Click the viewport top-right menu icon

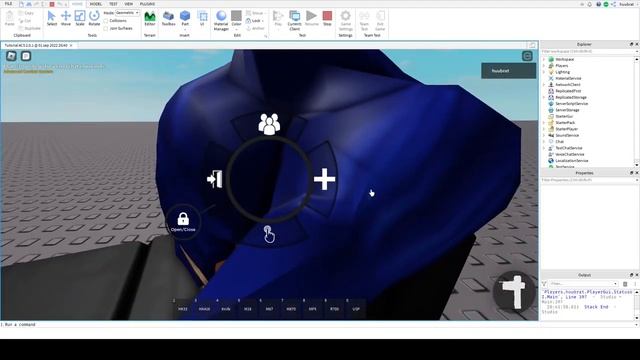(527, 56)
